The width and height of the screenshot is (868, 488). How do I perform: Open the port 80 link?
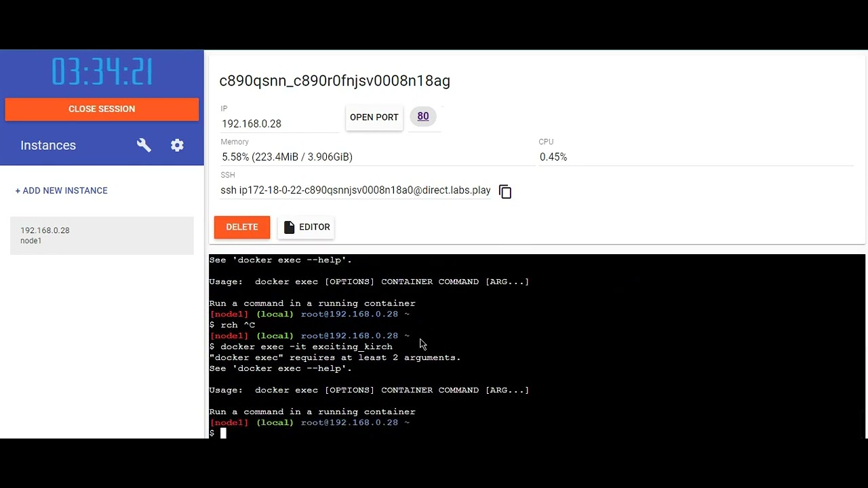(423, 117)
